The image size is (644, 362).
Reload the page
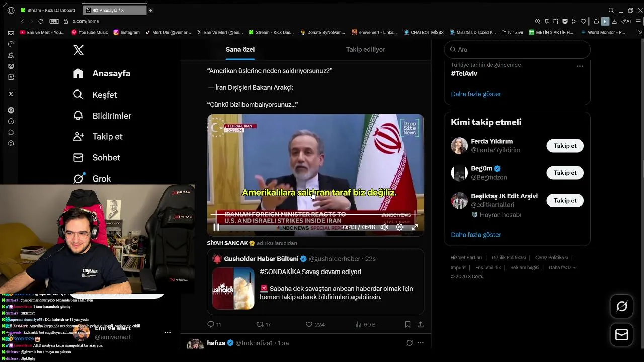coord(41,21)
